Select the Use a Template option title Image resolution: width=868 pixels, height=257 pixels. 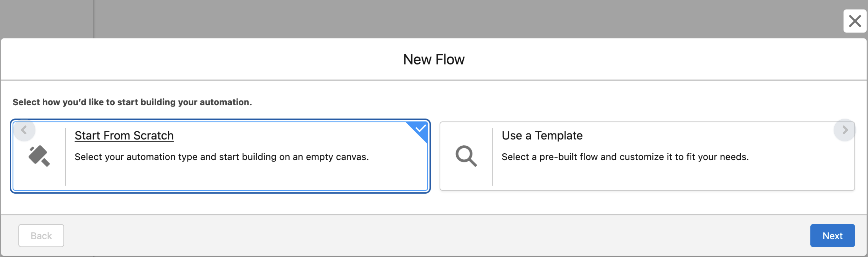point(542,135)
